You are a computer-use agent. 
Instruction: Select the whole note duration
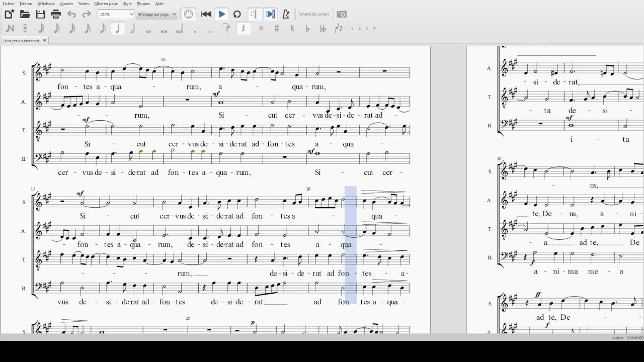pyautogui.click(x=148, y=31)
